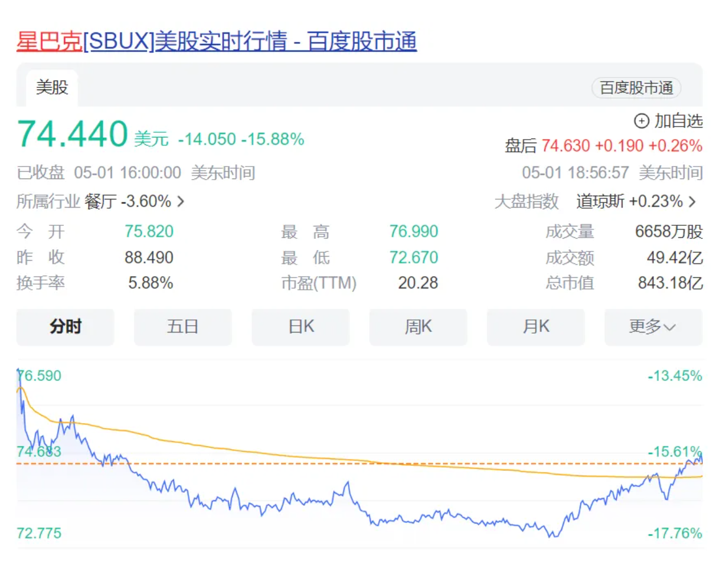Click the 已收盘 05-01 16:00:00 timestamp
This screenshot has width=728, height=568.
(x=99, y=173)
